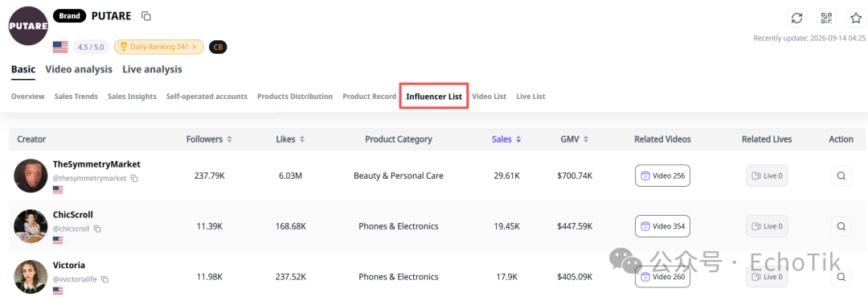This screenshot has height=297, width=868.
Task: Click Victoria profile avatar
Action: (31, 277)
